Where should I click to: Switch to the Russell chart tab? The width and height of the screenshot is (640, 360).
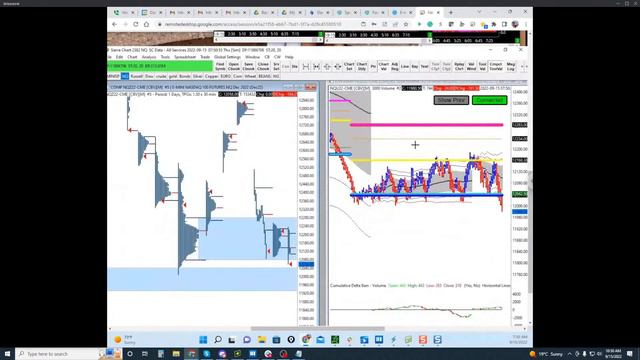(137, 76)
